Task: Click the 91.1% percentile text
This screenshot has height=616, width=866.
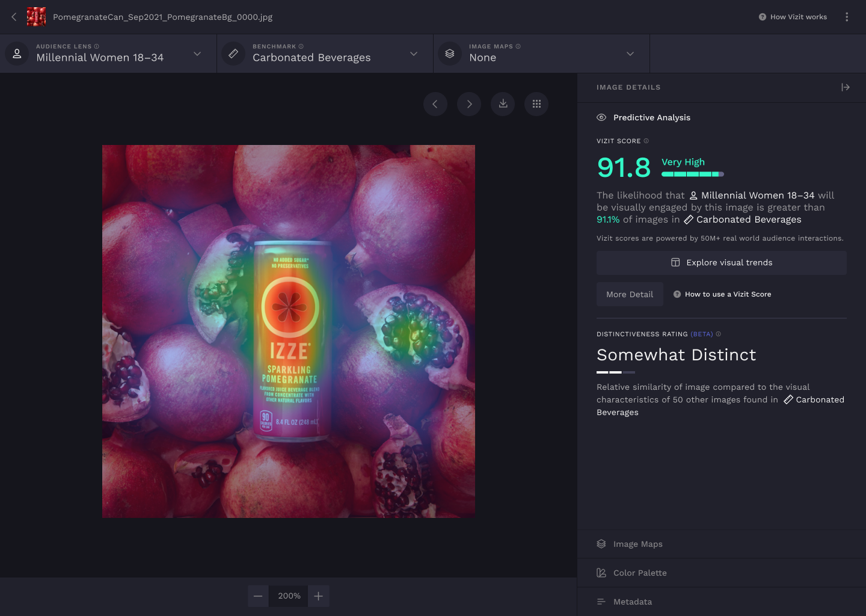Action: click(x=608, y=220)
